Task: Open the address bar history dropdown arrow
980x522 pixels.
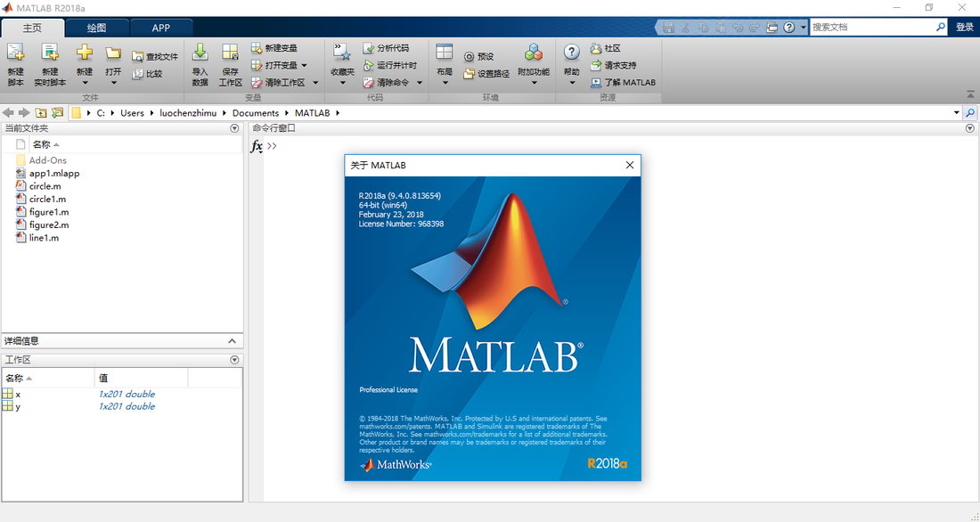Action: pyautogui.click(x=956, y=113)
